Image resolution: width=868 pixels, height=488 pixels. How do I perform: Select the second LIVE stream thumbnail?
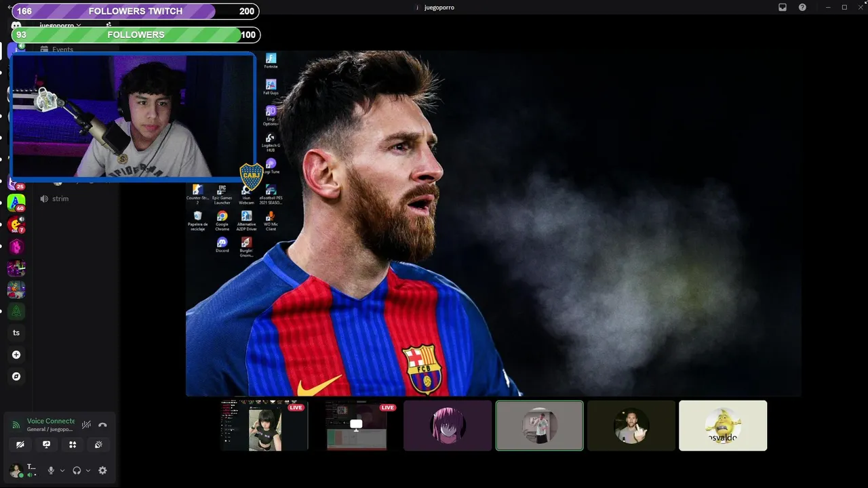pos(357,426)
